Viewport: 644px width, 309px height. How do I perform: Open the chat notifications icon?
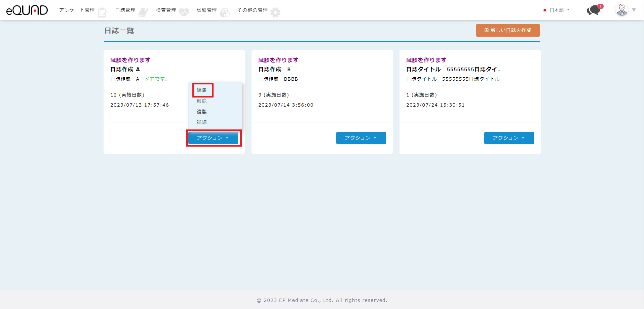point(594,10)
